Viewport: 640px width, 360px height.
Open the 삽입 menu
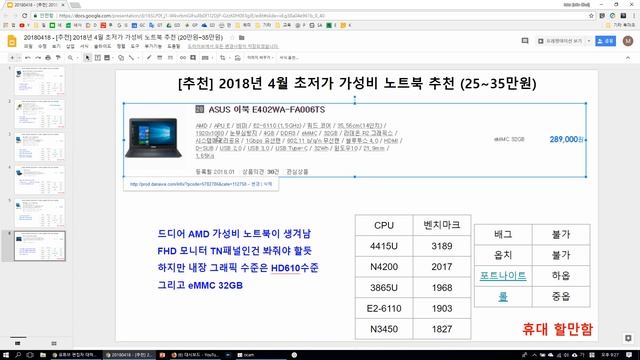(70, 47)
